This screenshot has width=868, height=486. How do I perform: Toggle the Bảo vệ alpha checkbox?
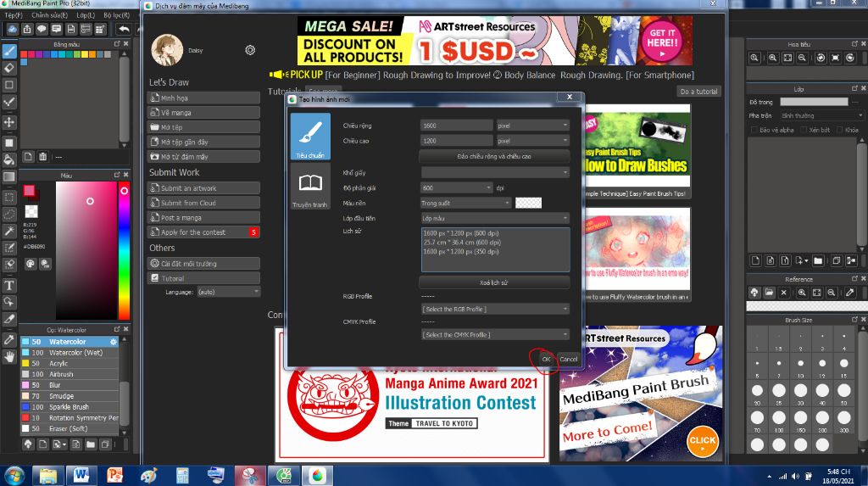pos(754,130)
